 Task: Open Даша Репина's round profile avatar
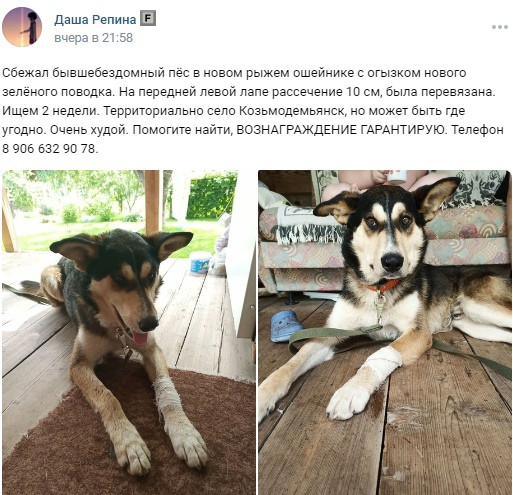[x=22, y=27]
